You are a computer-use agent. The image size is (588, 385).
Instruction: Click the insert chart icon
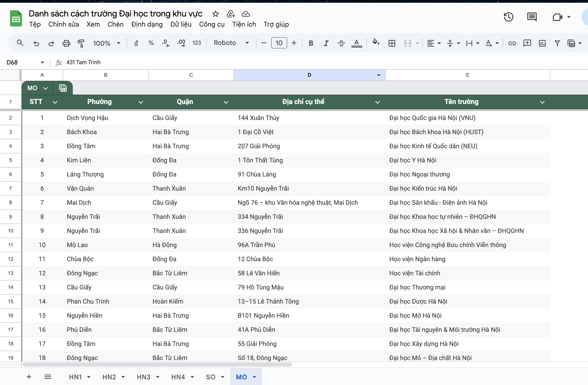click(542, 43)
